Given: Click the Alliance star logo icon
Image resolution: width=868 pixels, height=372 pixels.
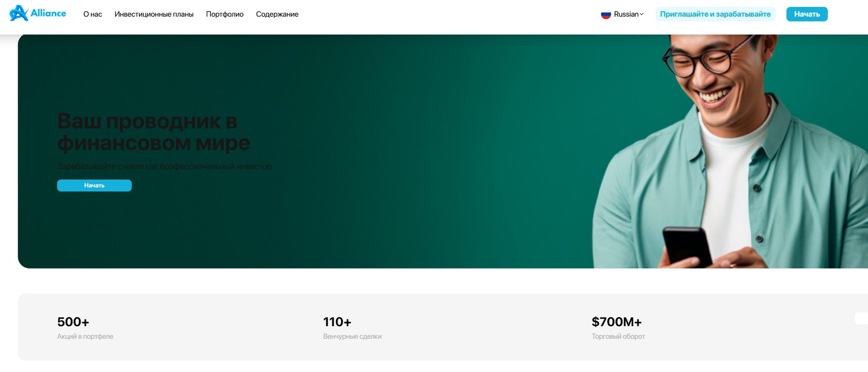Looking at the screenshot, I should [19, 14].
